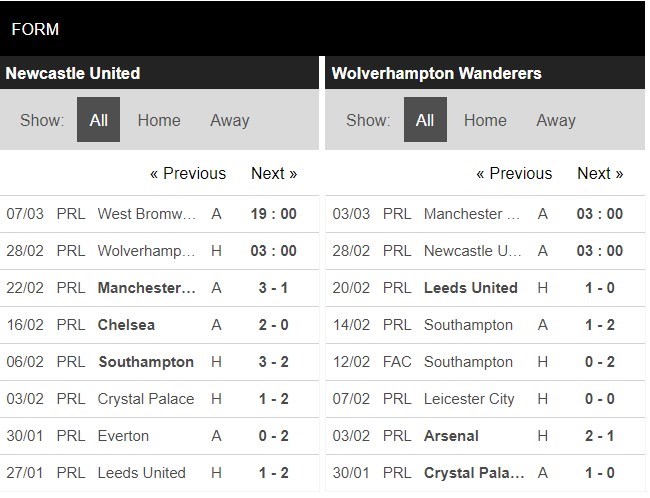The height and width of the screenshot is (498, 650).
Task: Show Away matches for Wolverhampton Wanderers
Action: 555,120
